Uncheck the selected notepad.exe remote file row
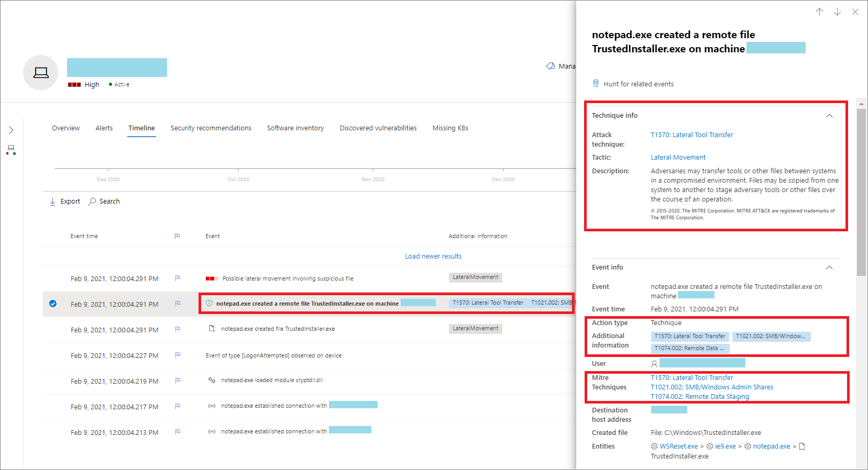The height and width of the screenshot is (470, 868). click(53, 304)
